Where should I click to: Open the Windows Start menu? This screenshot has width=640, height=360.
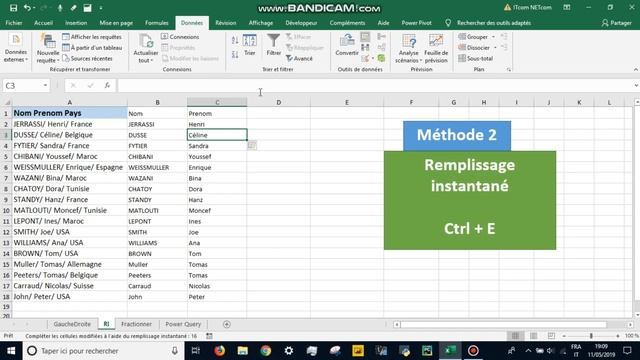[x=11, y=351]
